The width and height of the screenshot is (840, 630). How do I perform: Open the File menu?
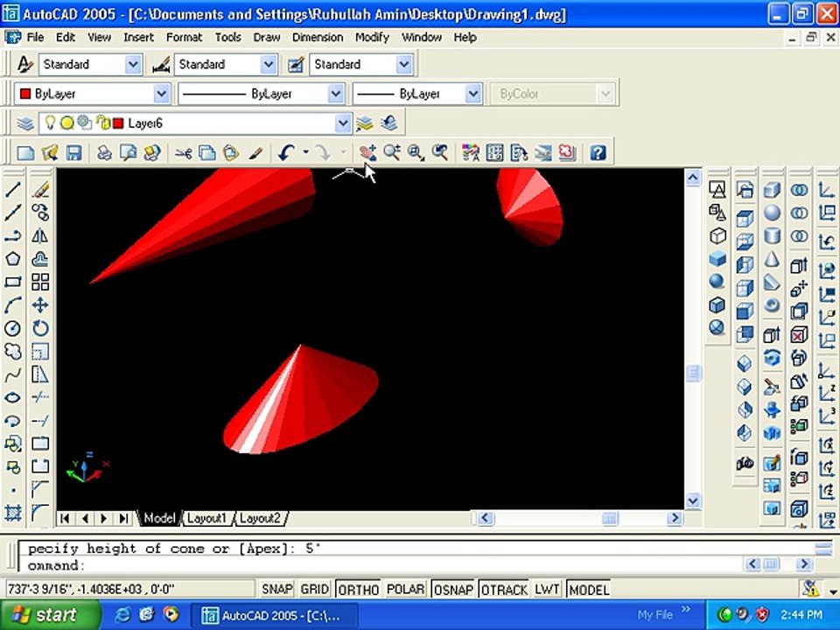tap(35, 38)
